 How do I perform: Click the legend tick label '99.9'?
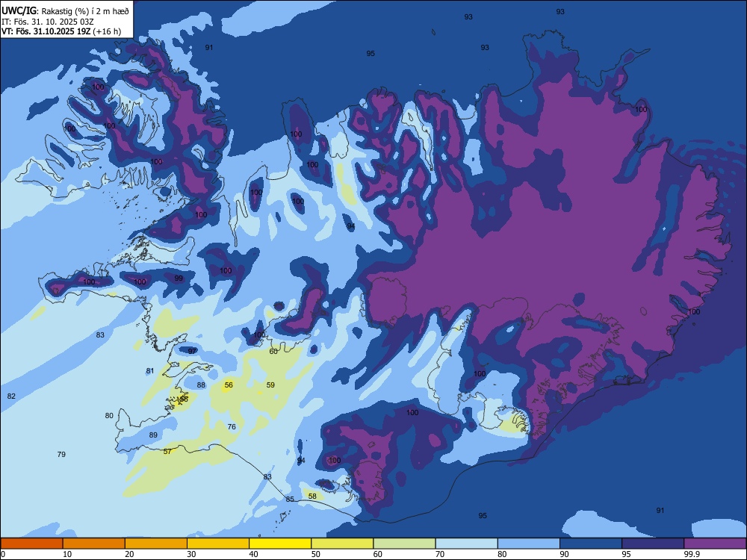pyautogui.click(x=692, y=554)
